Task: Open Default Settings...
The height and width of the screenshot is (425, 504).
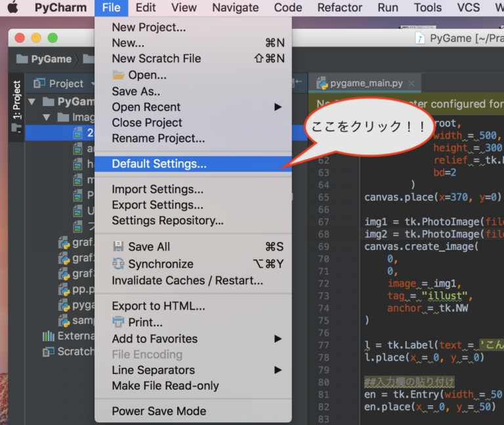Action: point(193,164)
